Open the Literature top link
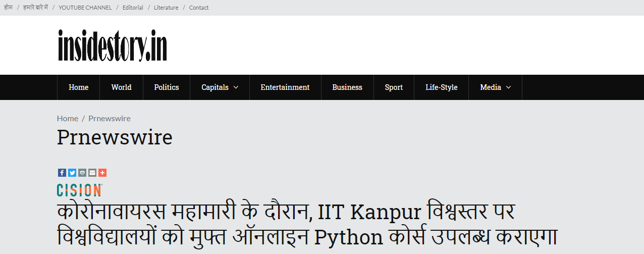This screenshot has height=254, width=644. (x=166, y=8)
